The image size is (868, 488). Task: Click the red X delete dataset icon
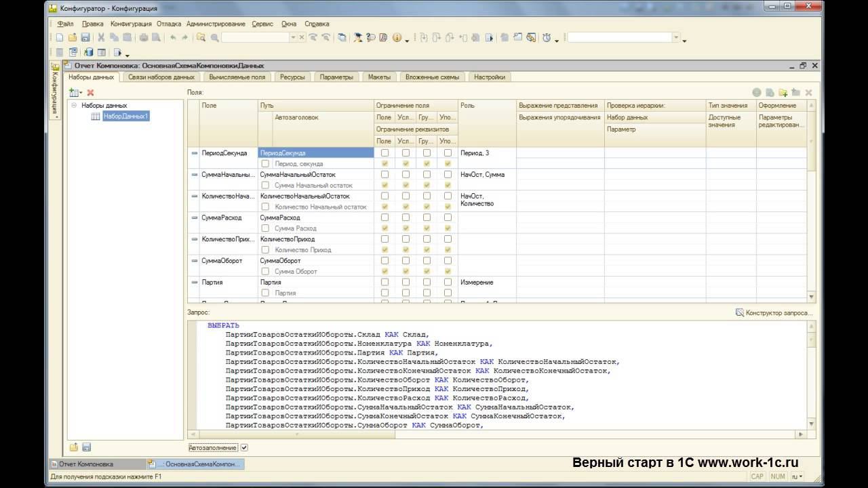coord(90,92)
